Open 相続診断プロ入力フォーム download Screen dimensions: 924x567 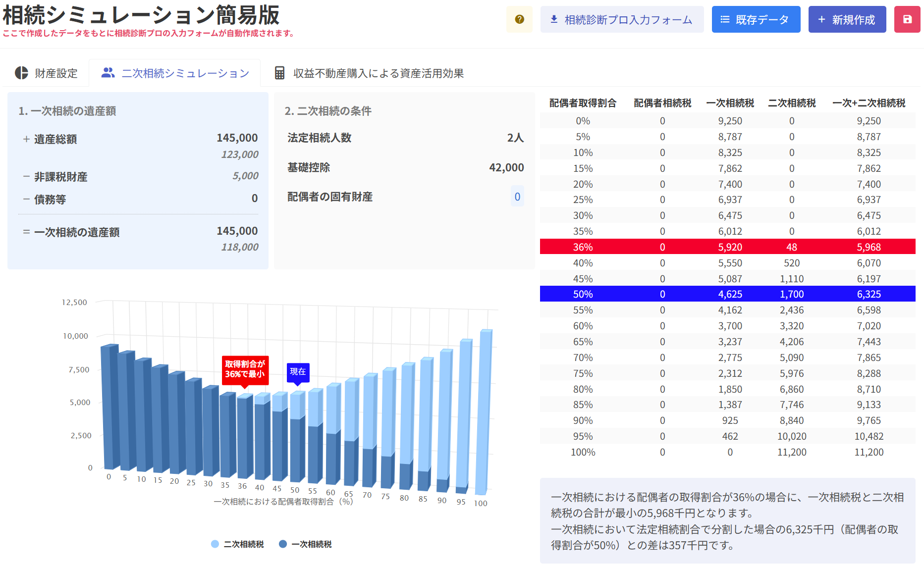point(622,19)
